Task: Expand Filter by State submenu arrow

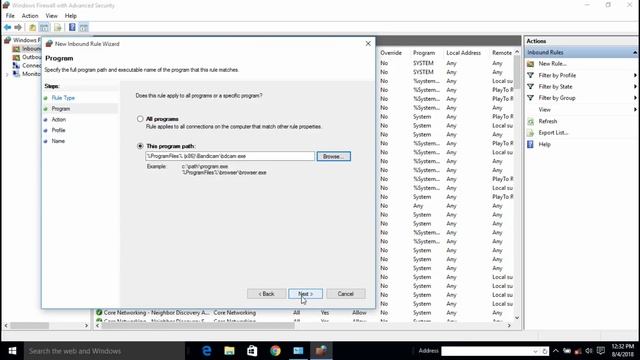Action: [635, 87]
